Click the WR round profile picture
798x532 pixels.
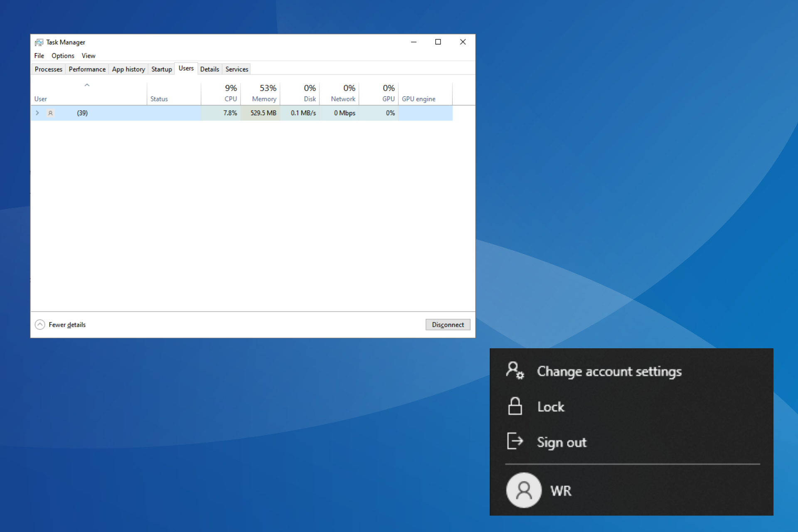coord(524,490)
